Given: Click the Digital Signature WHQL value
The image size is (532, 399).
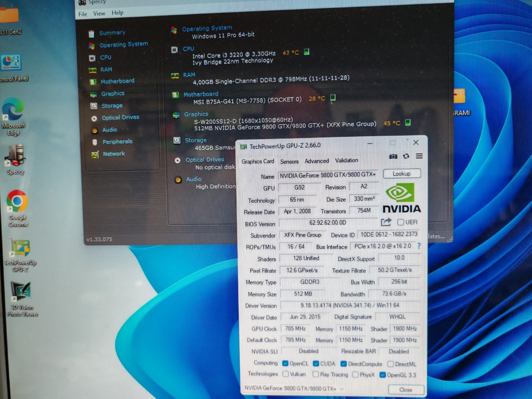Looking at the screenshot, I should tap(397, 317).
